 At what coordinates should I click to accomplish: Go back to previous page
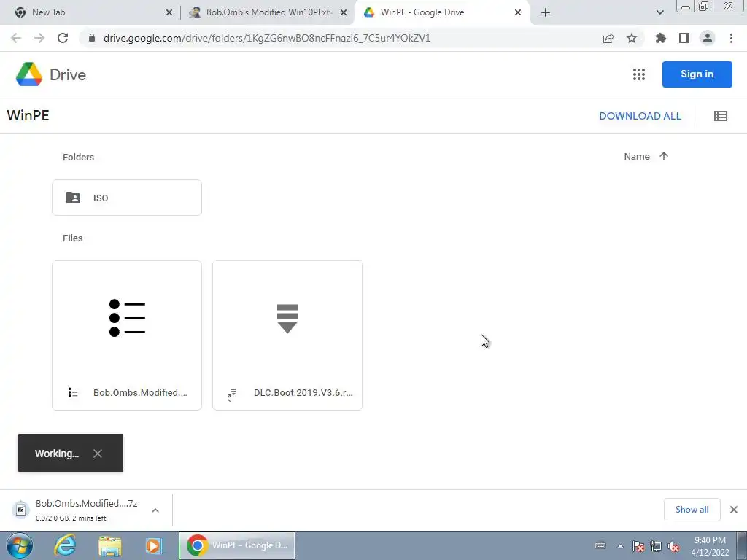click(x=16, y=38)
